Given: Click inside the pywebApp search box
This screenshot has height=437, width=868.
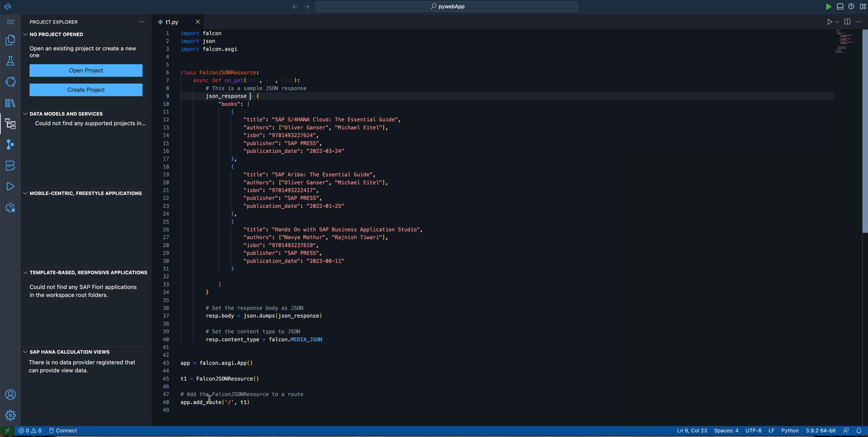Looking at the screenshot, I should tap(447, 6).
